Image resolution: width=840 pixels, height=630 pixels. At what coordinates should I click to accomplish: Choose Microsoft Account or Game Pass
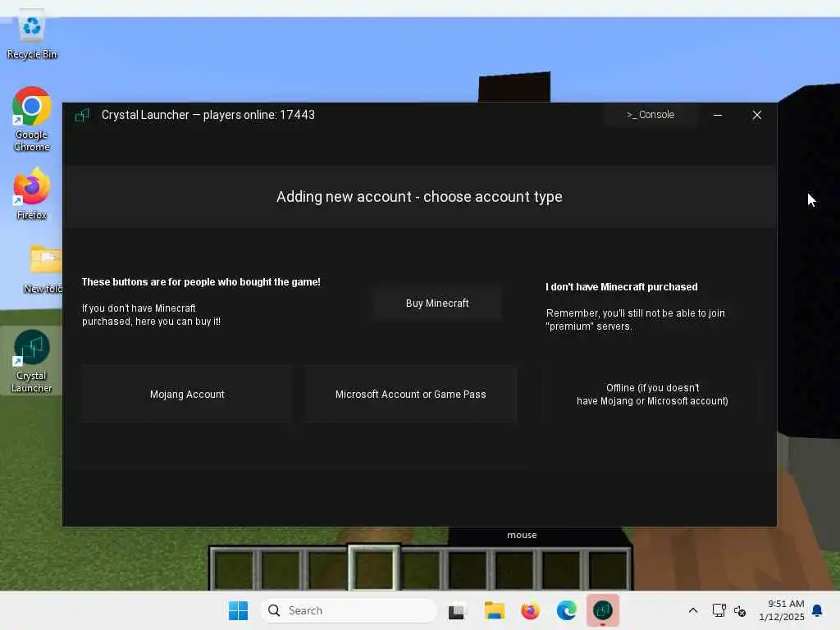click(410, 395)
